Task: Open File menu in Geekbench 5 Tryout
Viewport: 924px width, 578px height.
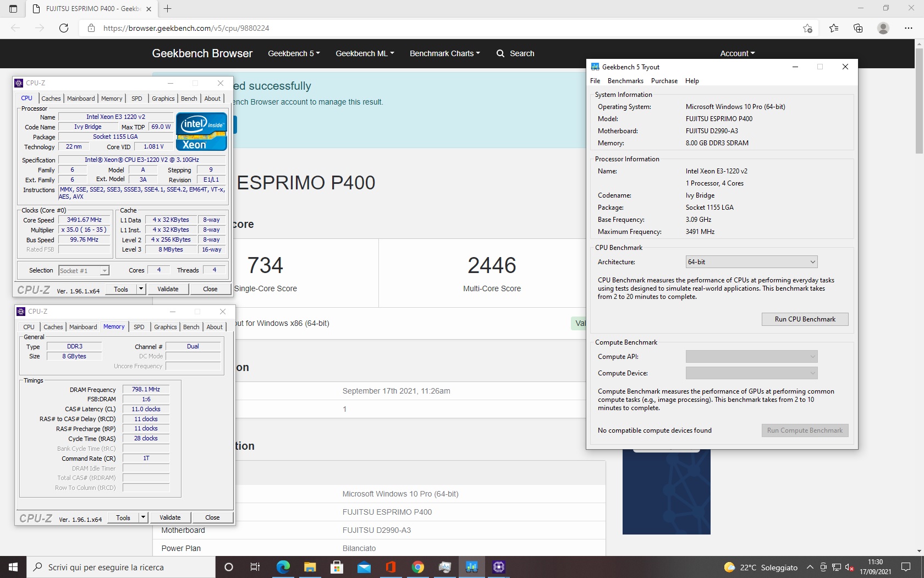Action: [x=595, y=81]
